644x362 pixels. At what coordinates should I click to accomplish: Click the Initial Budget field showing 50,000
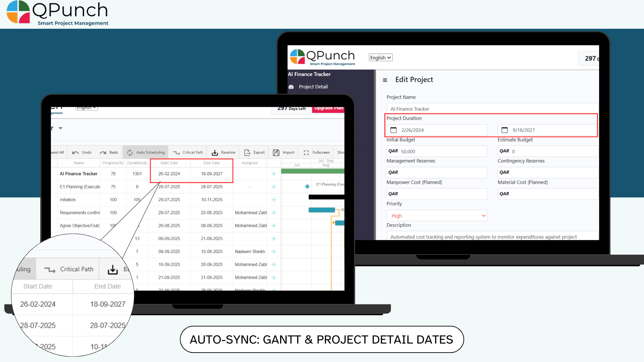click(436, 152)
